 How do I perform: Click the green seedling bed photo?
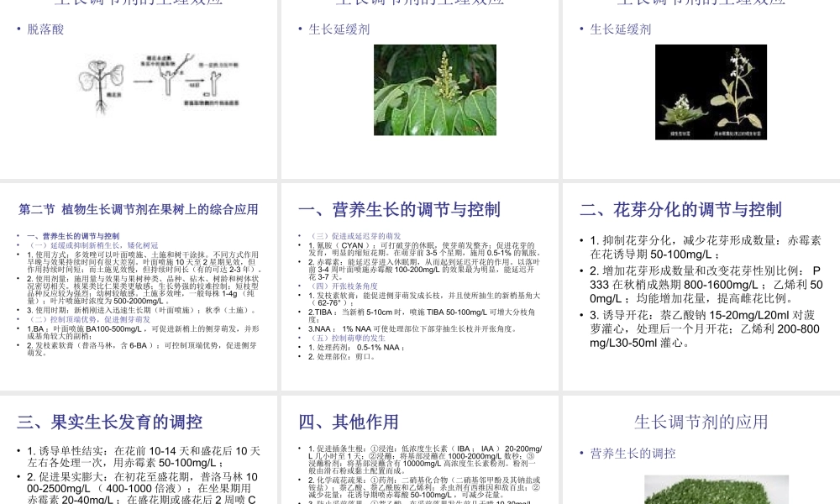[716, 491]
